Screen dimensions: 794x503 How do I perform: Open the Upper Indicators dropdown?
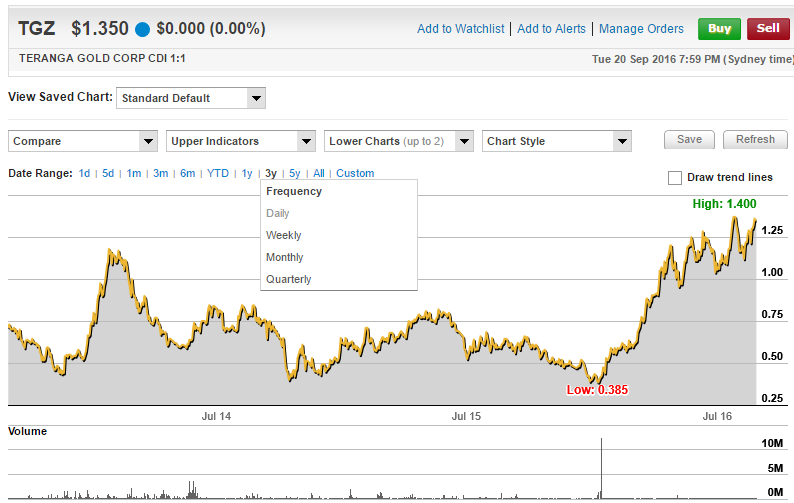241,141
